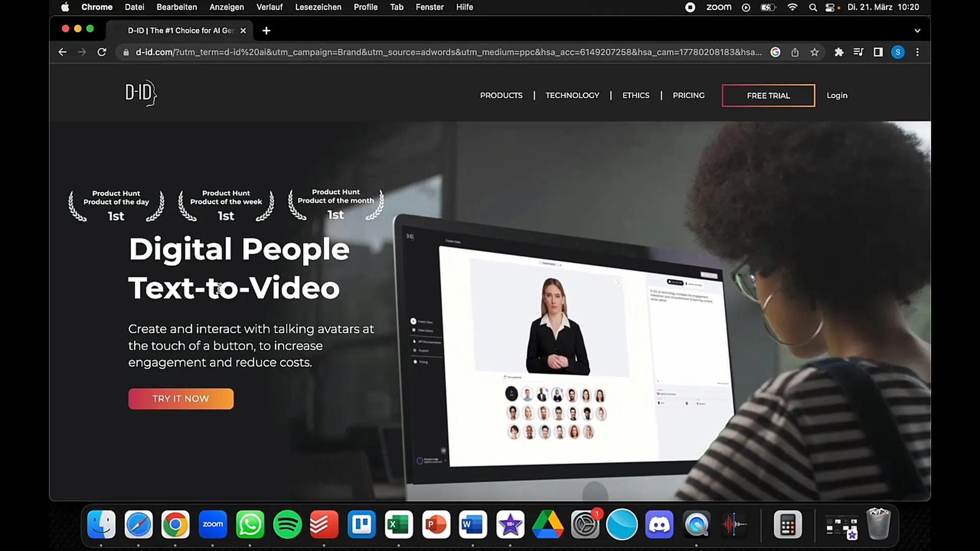The width and height of the screenshot is (980, 551).
Task: Open Microsoft Excel from the dock
Action: click(399, 524)
